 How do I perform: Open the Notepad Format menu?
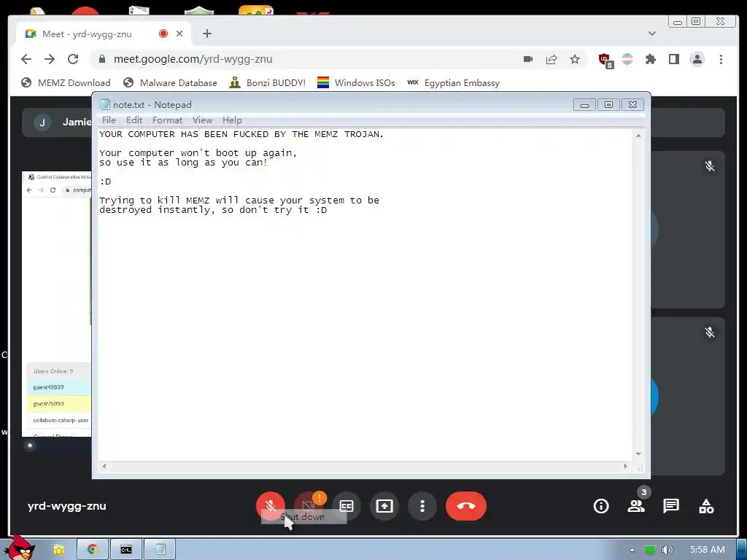(167, 120)
